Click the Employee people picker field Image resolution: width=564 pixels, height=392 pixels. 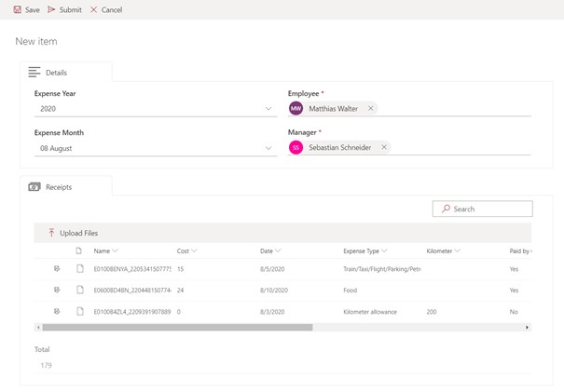click(409, 108)
